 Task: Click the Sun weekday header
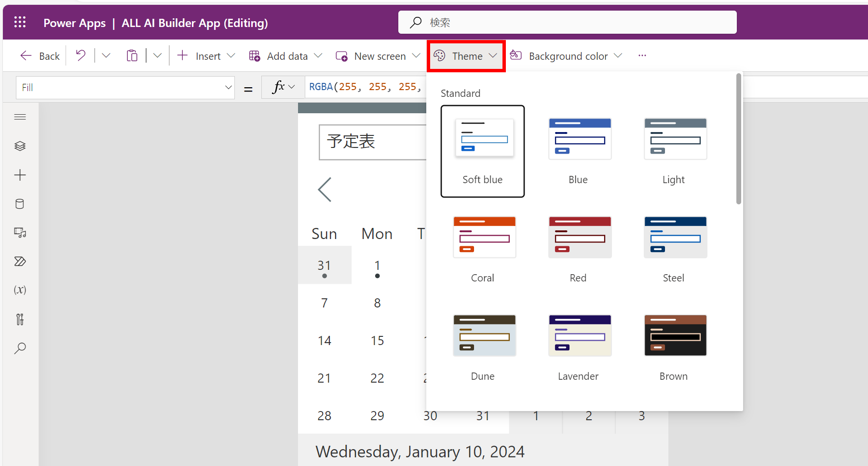pyautogui.click(x=324, y=234)
